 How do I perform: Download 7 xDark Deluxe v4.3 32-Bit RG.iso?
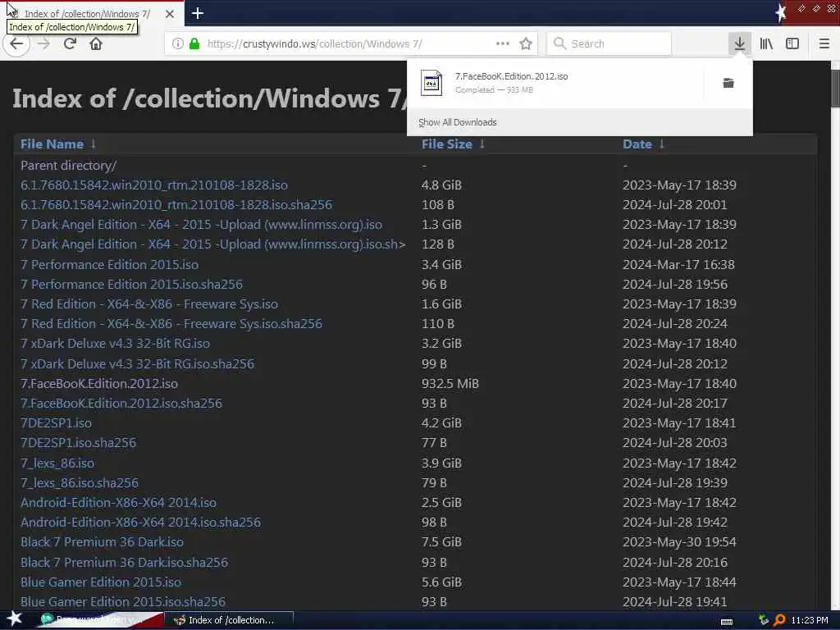coord(115,344)
